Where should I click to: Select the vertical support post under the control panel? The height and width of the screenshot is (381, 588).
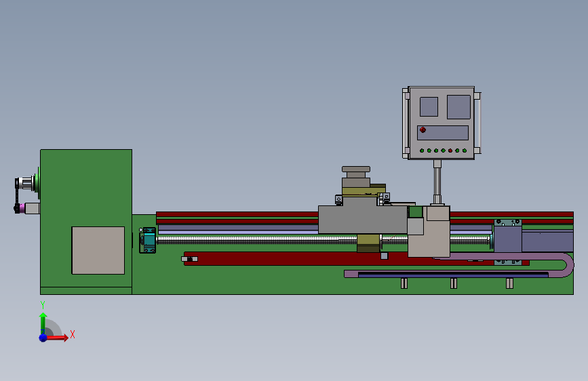[x=437, y=182]
